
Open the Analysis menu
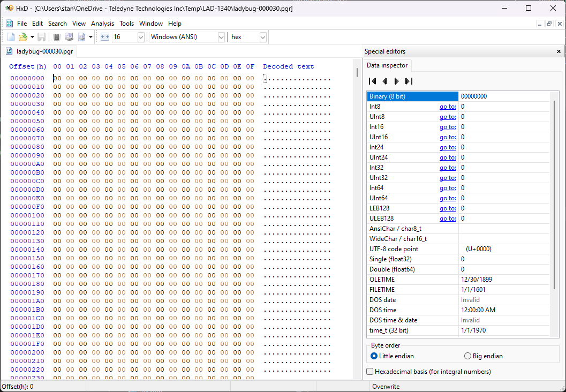[102, 24]
